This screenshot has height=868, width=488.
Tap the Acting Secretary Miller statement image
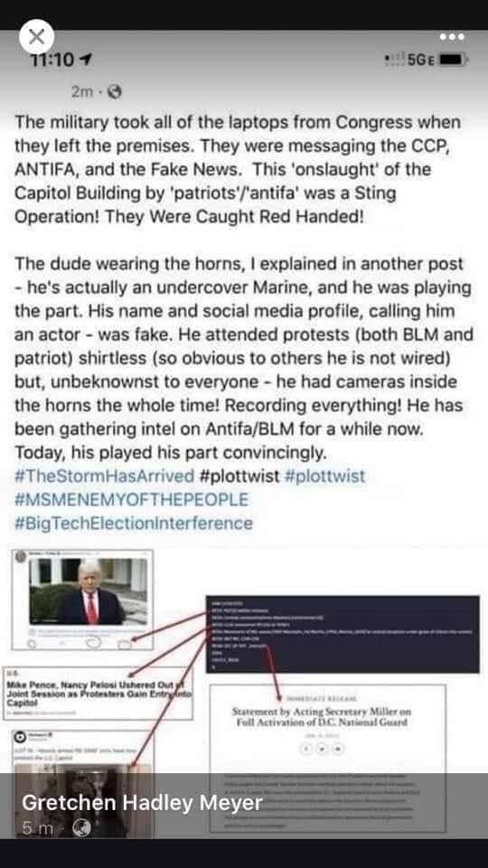(327, 759)
